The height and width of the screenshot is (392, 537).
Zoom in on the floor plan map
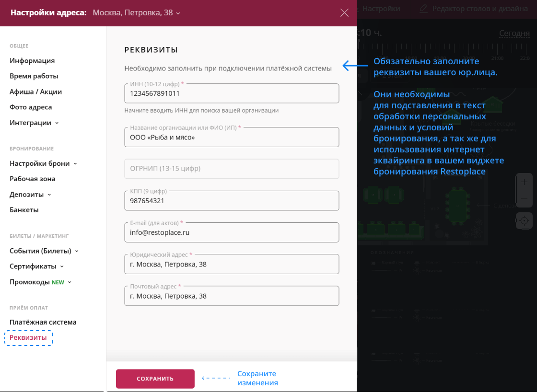point(524,182)
